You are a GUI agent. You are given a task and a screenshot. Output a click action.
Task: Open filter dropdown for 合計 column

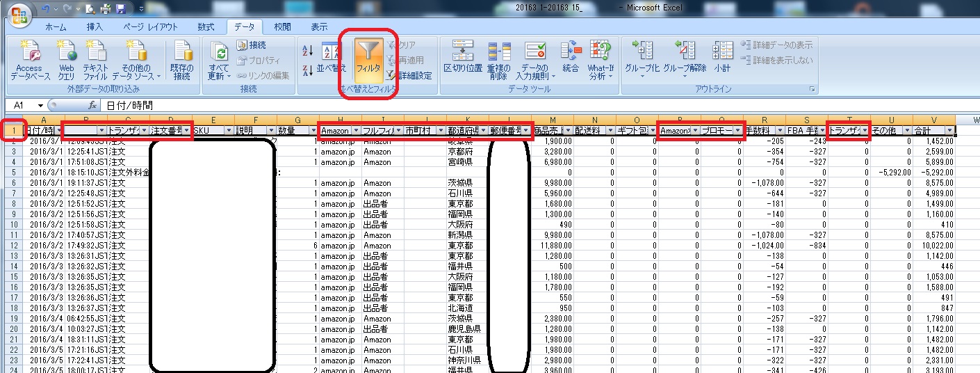[x=949, y=130]
